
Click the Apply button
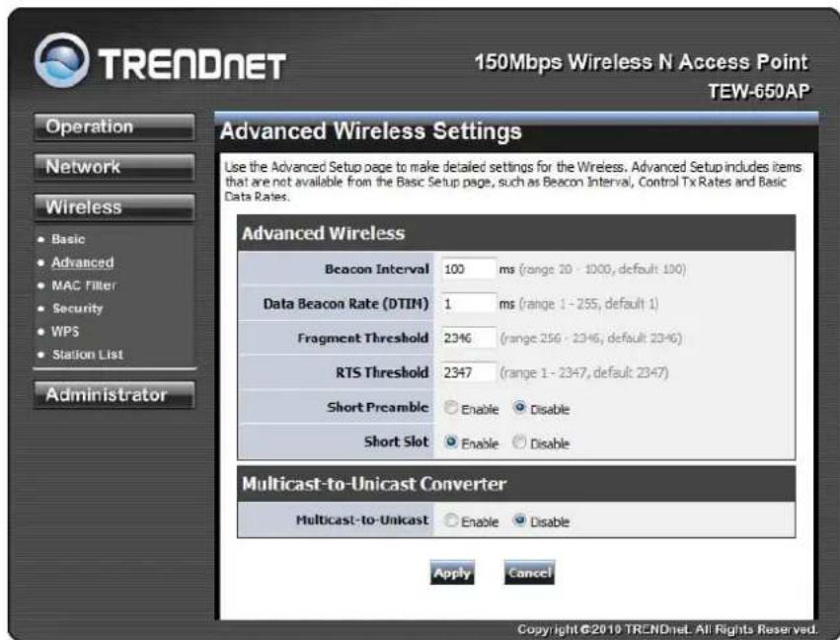click(x=452, y=573)
